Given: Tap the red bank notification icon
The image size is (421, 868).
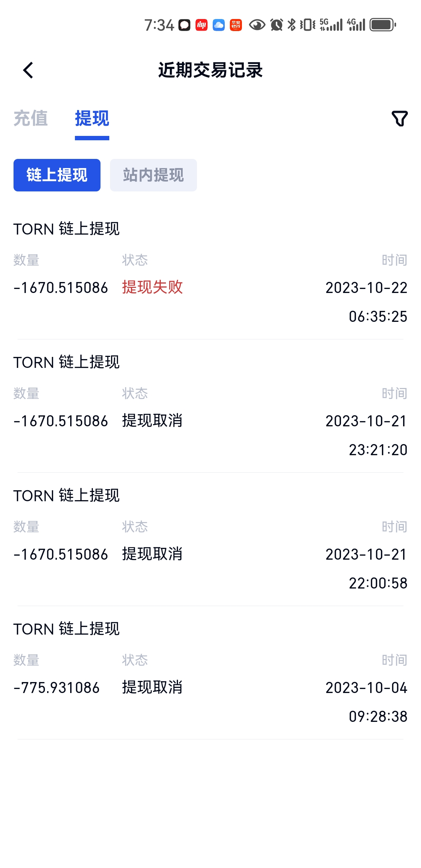Looking at the screenshot, I should click(x=236, y=25).
